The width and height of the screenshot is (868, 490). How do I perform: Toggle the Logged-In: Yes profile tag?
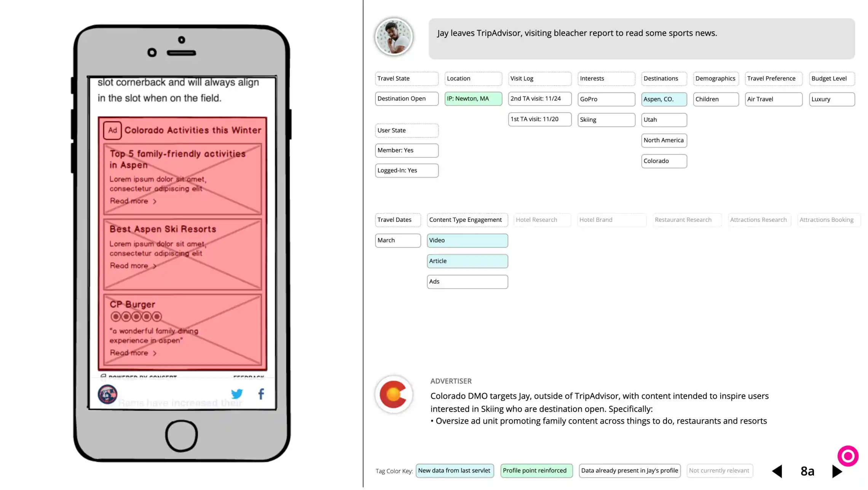[406, 170]
